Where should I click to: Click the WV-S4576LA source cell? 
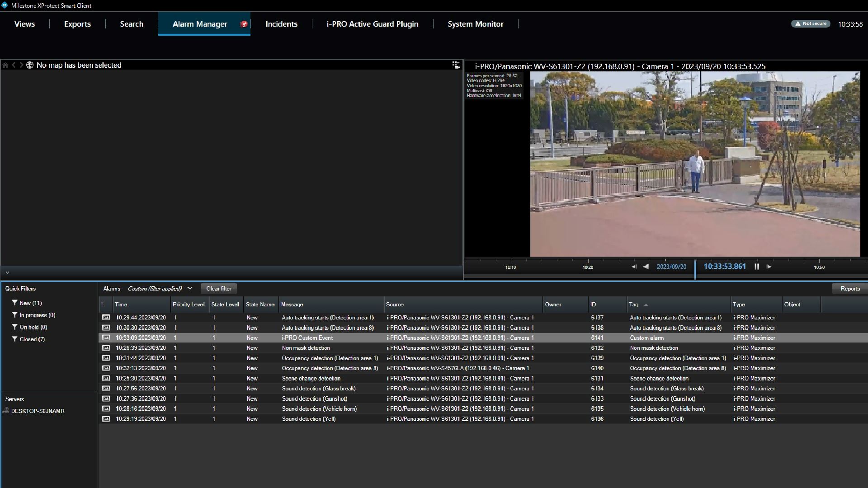click(458, 368)
